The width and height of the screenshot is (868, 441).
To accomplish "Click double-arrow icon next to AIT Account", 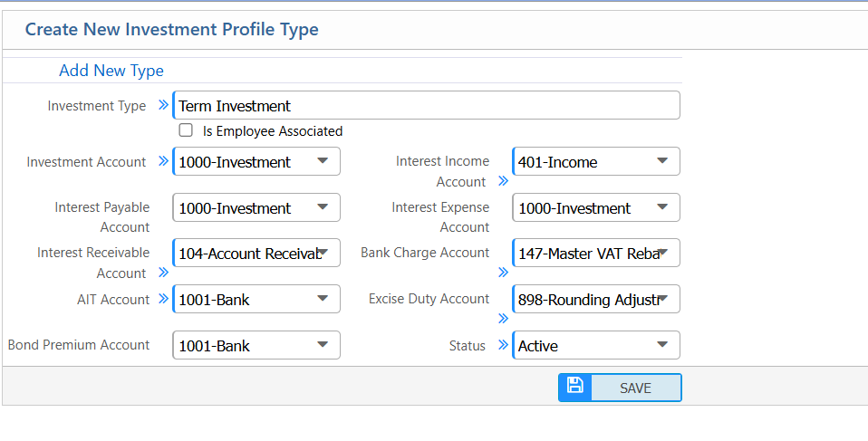I will point(163,298).
